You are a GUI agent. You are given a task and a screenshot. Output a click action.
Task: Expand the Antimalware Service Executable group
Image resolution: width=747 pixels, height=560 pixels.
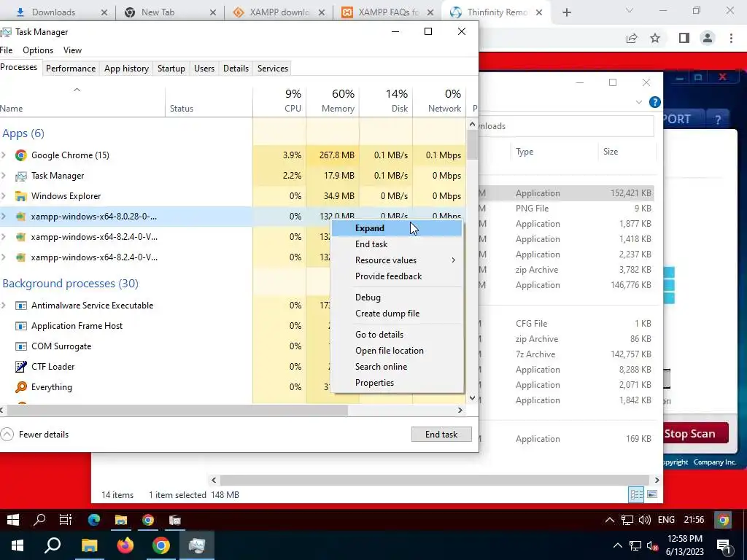click(4, 306)
